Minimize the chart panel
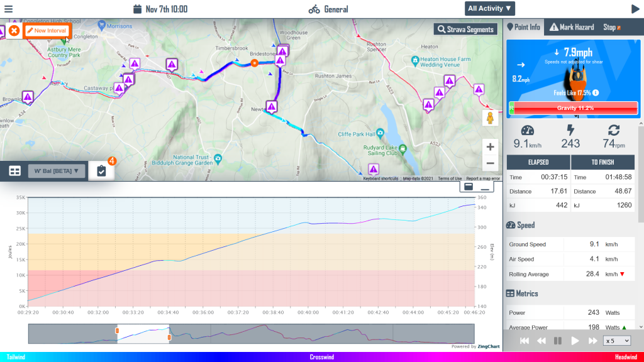 click(485, 187)
